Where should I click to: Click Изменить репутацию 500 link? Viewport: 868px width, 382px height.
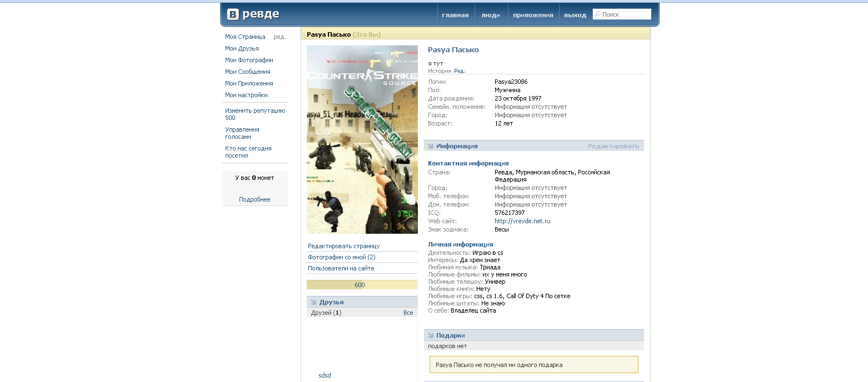[255, 114]
